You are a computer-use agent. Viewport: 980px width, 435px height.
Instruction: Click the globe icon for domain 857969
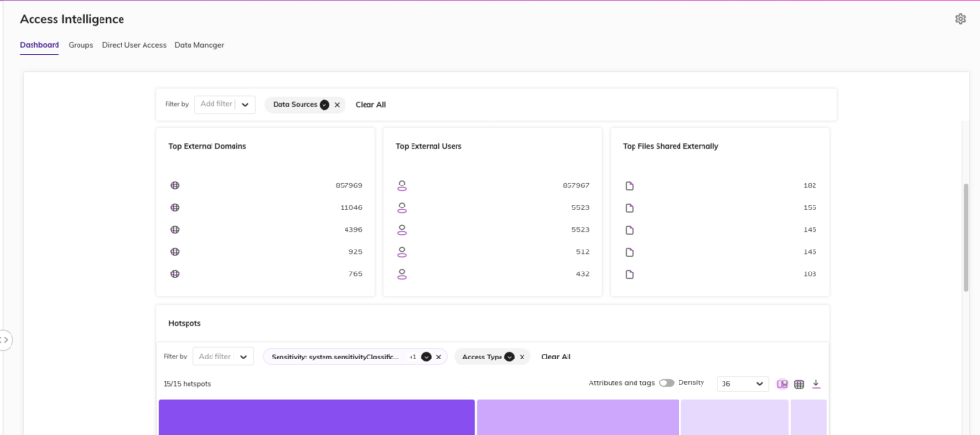pyautogui.click(x=175, y=185)
